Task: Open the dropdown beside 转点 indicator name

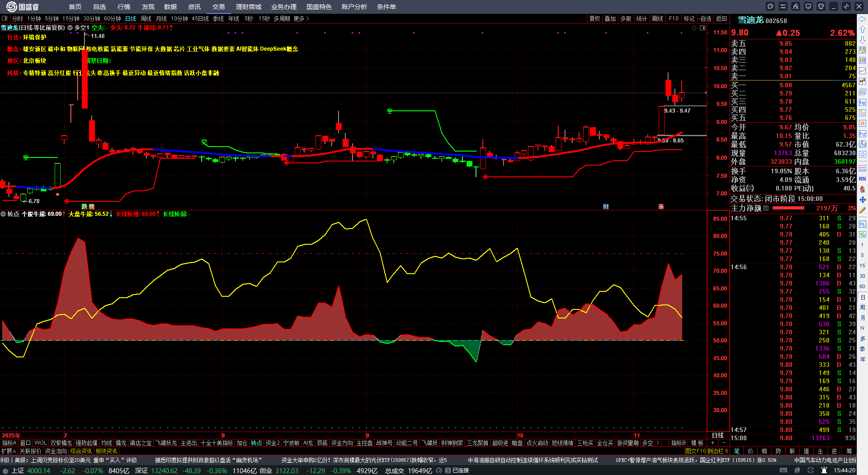Action: (x=3, y=214)
